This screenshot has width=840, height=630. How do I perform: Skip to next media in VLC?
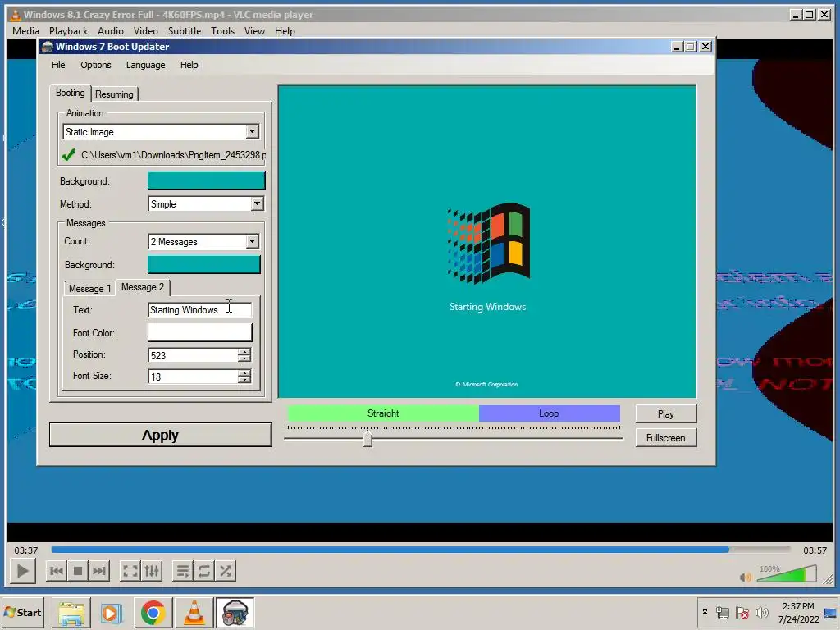tap(99, 571)
